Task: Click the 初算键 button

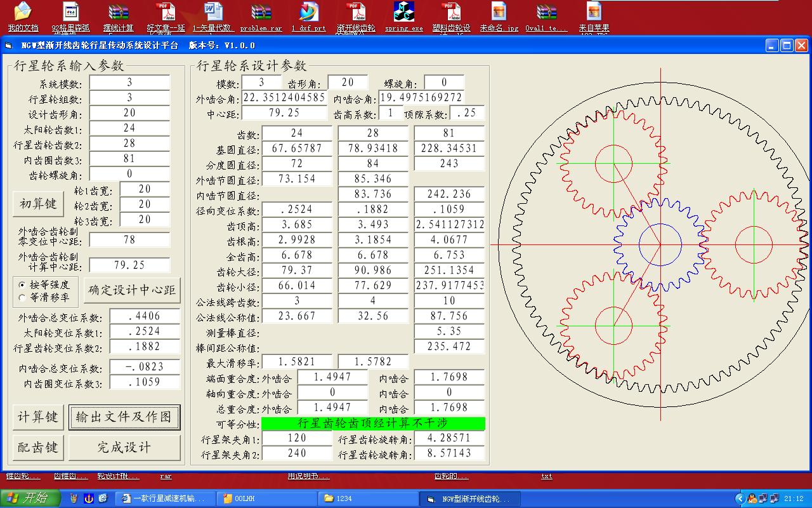Action: [x=38, y=204]
